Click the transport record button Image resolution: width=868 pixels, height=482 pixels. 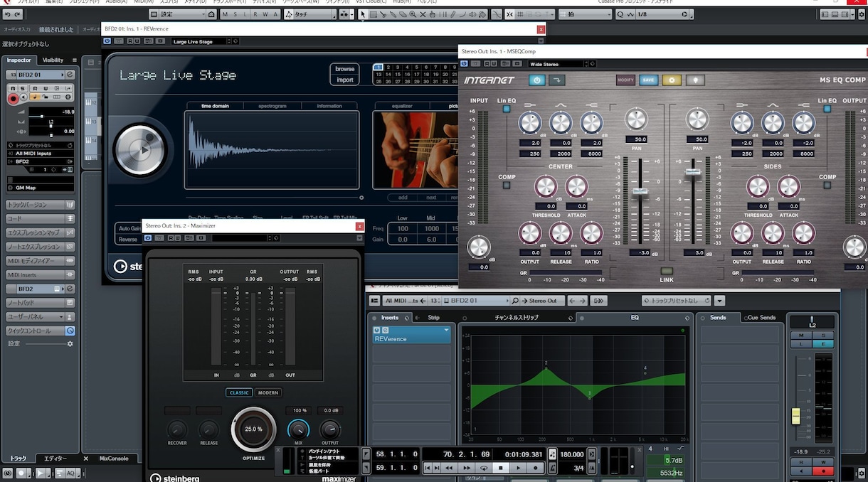(x=536, y=468)
